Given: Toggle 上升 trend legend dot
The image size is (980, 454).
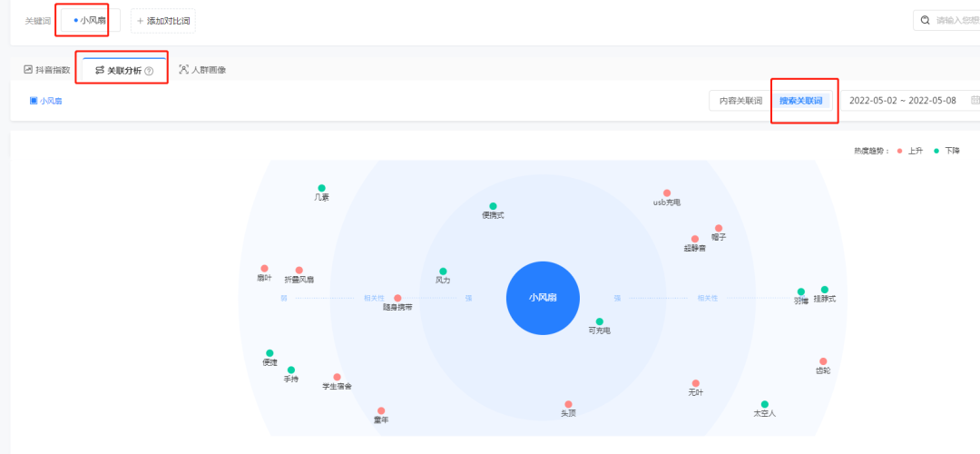Looking at the screenshot, I should point(898,151).
